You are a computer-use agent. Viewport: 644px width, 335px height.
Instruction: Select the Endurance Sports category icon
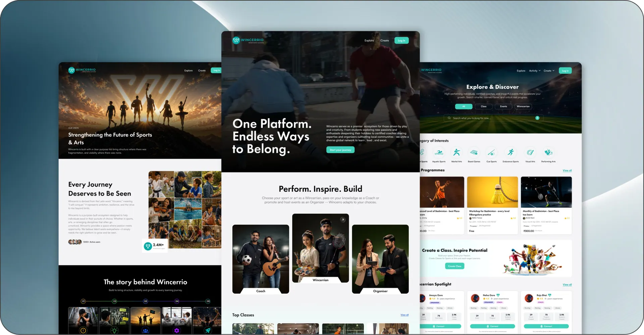pyautogui.click(x=511, y=153)
